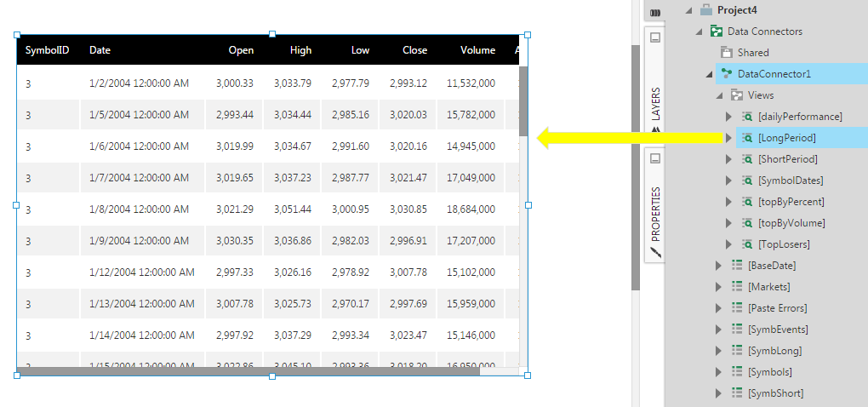Click the SymbShort table icon
The height and width of the screenshot is (407, 868).
click(x=737, y=393)
